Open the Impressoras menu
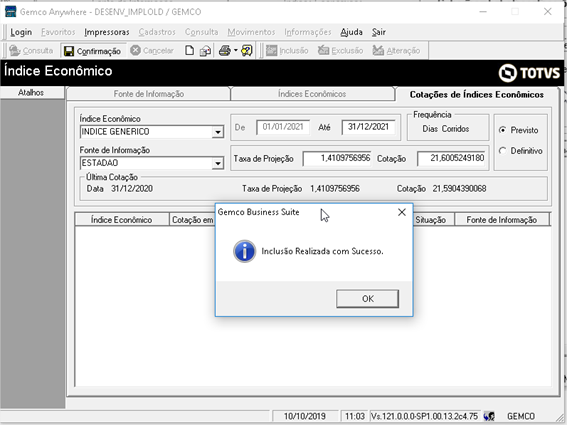This screenshot has height=425, width=567. pyautogui.click(x=107, y=32)
